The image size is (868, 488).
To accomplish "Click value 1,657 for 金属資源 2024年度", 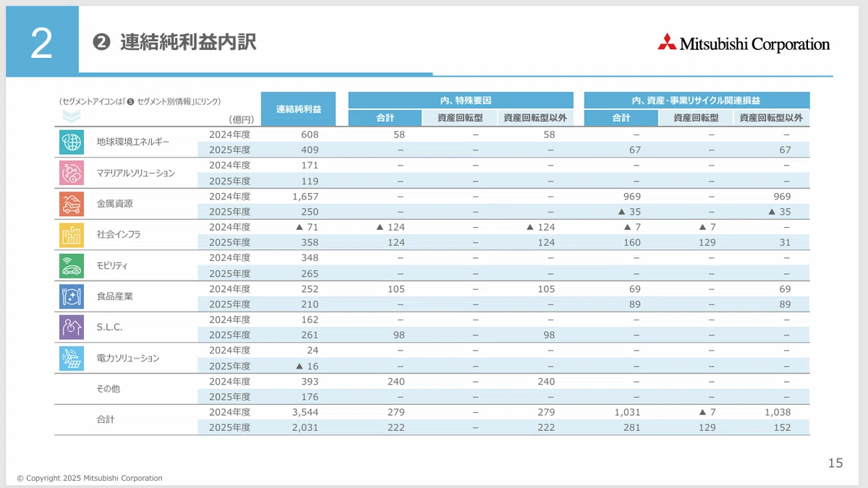I will (x=305, y=197).
